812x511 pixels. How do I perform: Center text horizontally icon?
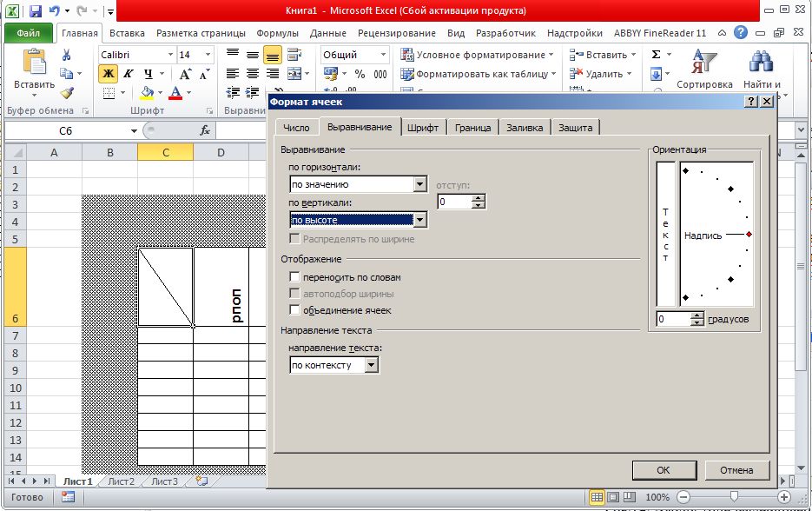[252, 74]
